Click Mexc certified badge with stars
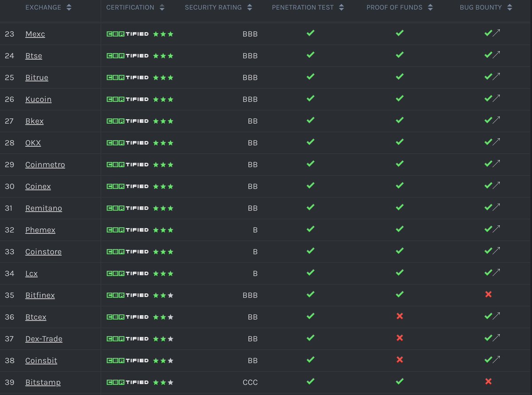 point(140,34)
